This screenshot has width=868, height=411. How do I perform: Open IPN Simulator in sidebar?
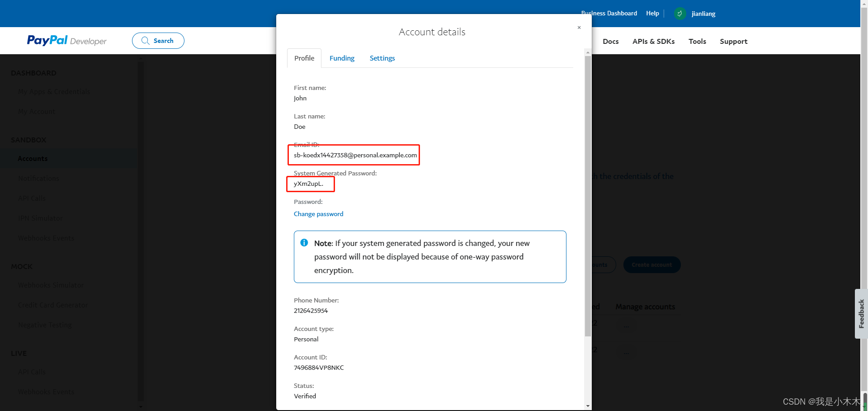pos(40,218)
